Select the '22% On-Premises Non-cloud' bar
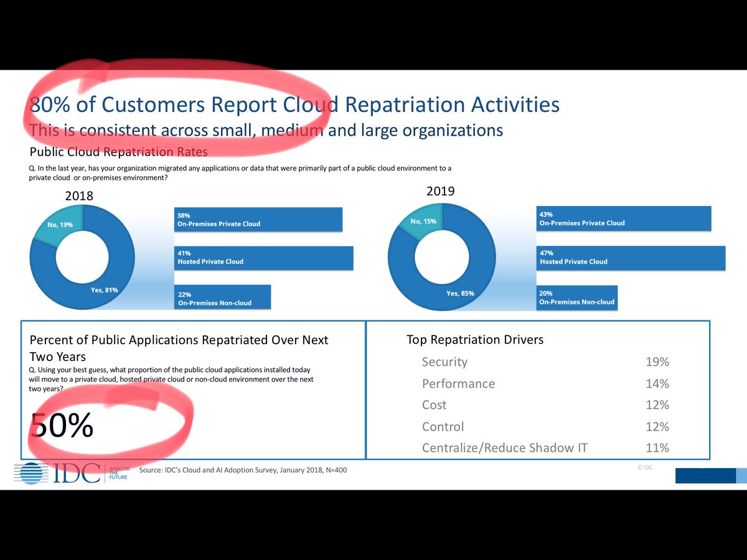This screenshot has width=747, height=560. click(221, 297)
